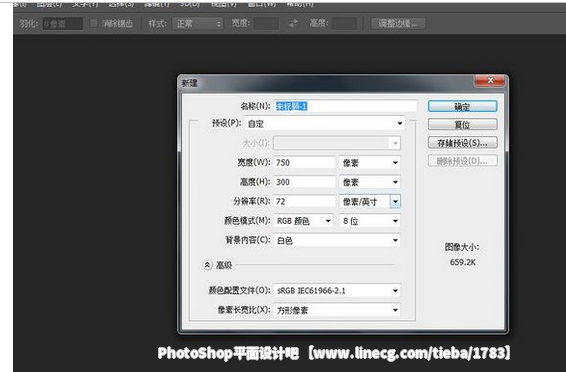Screen dimensions: 566x372
Task: Open the 预设 preset dropdown showing 自定
Action: pos(325,123)
